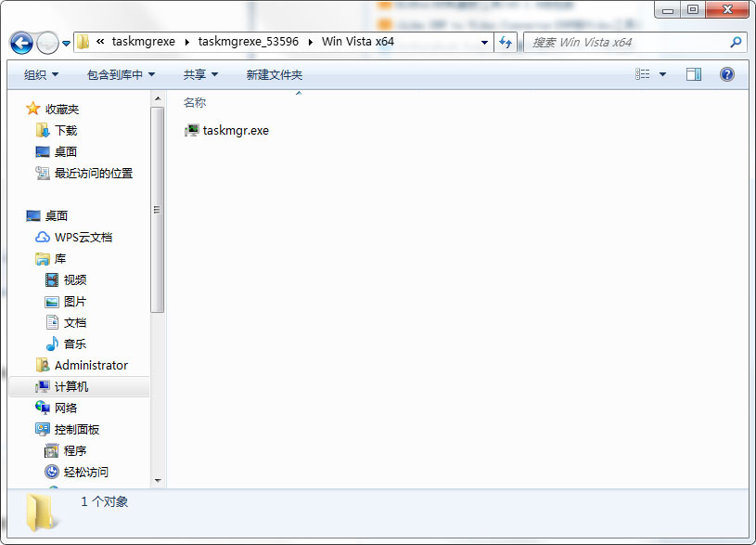Click 新建文件夹 button
The height and width of the screenshot is (545, 756).
tap(275, 75)
